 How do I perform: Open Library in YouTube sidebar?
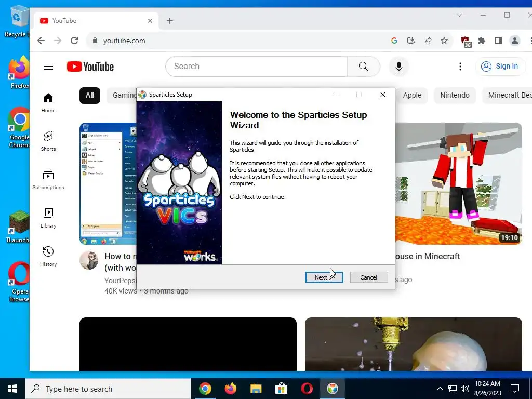click(48, 218)
